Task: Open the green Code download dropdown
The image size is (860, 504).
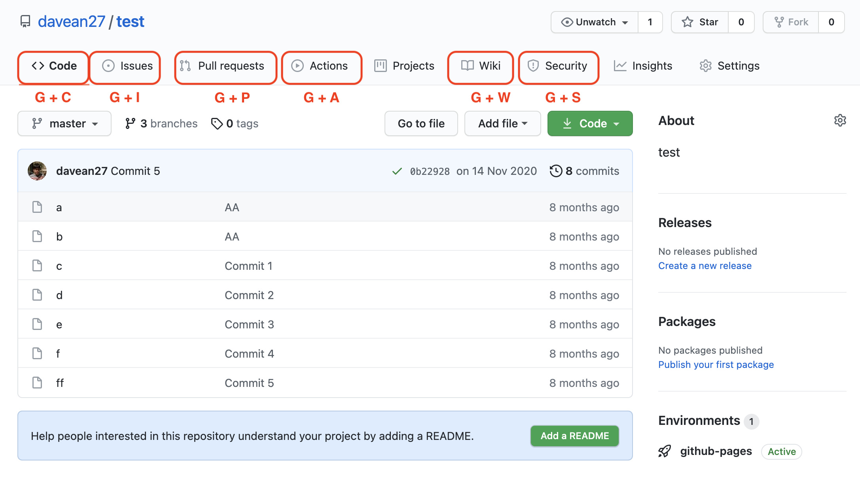Action: click(590, 123)
